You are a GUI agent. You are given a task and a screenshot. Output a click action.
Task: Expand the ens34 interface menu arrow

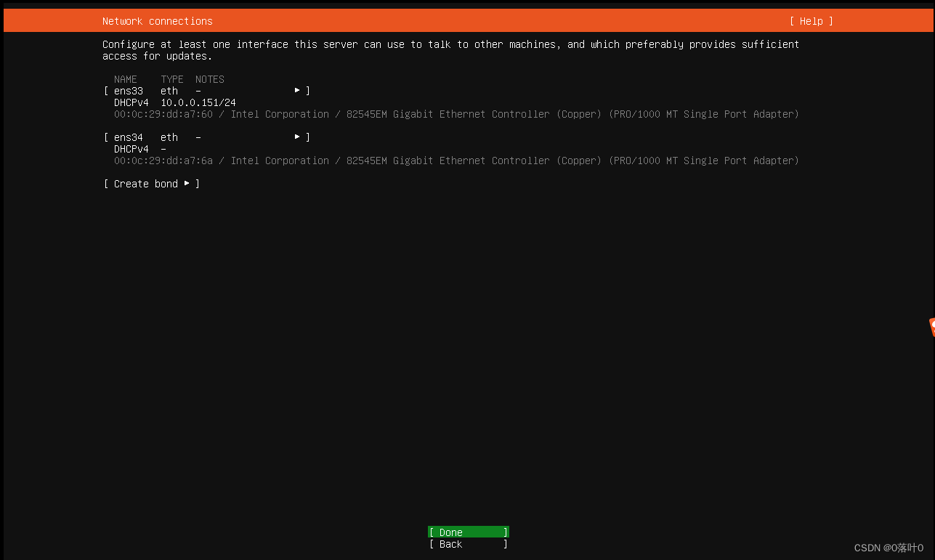click(x=297, y=137)
